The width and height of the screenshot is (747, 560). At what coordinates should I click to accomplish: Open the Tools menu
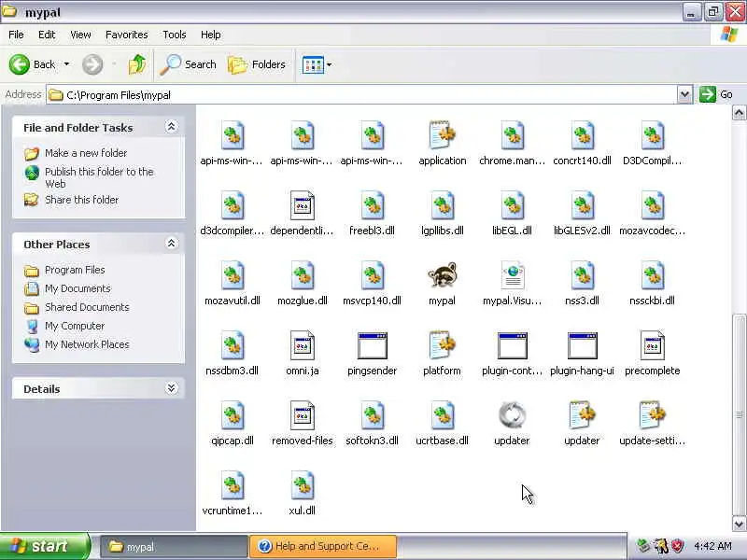point(175,35)
